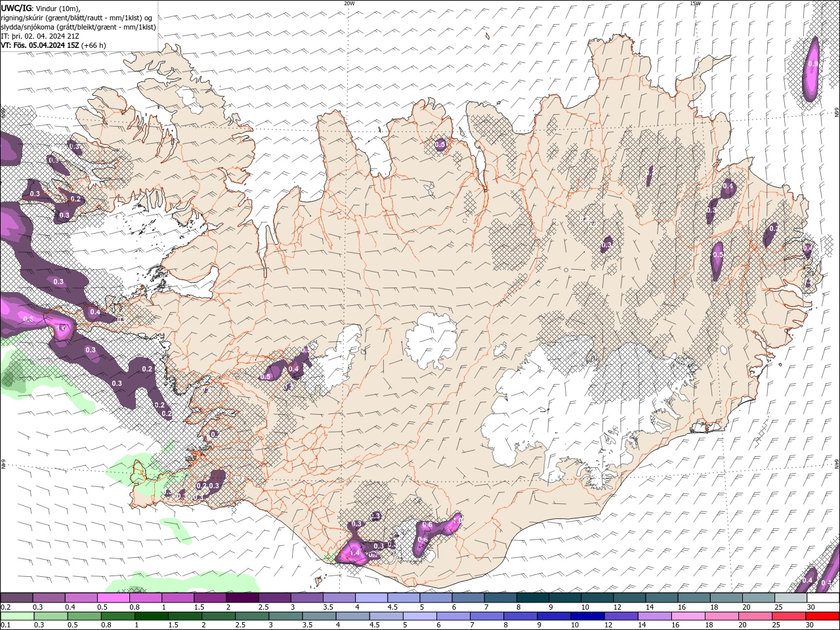840x630 pixels.
Task: Click the dark blue 10 swatch in the lower legend
Action: [x=586, y=617]
